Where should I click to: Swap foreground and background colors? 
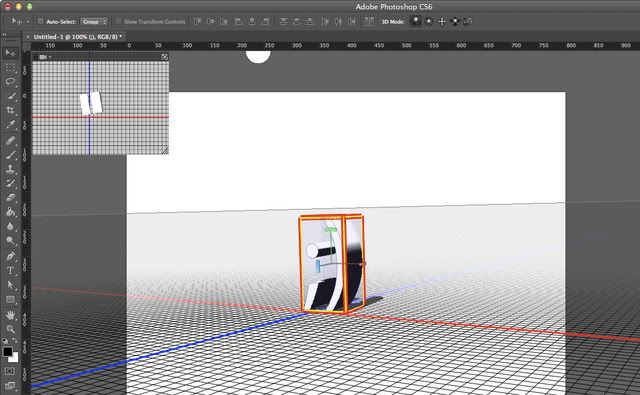coord(15,340)
